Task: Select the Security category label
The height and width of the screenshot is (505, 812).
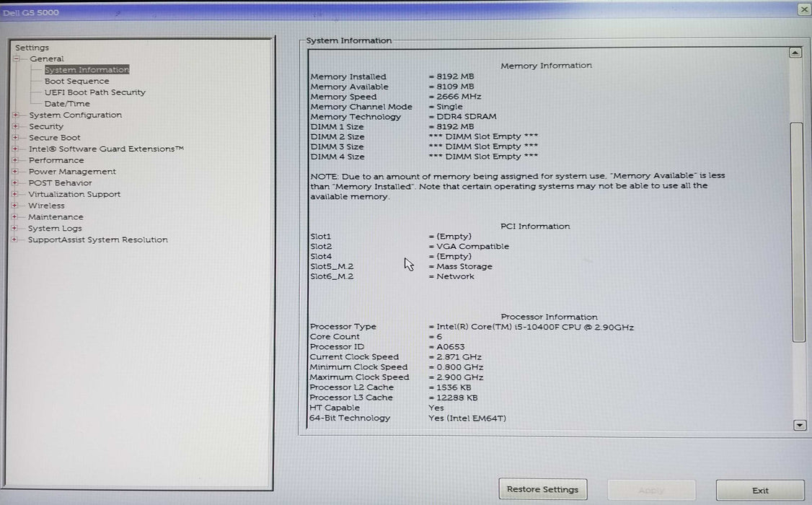Action: (45, 126)
